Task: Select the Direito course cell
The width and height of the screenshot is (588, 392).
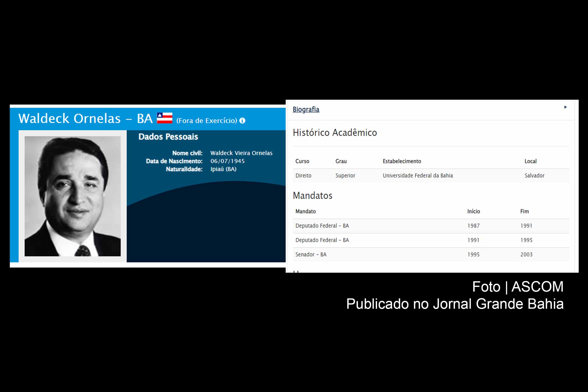Action: (303, 175)
